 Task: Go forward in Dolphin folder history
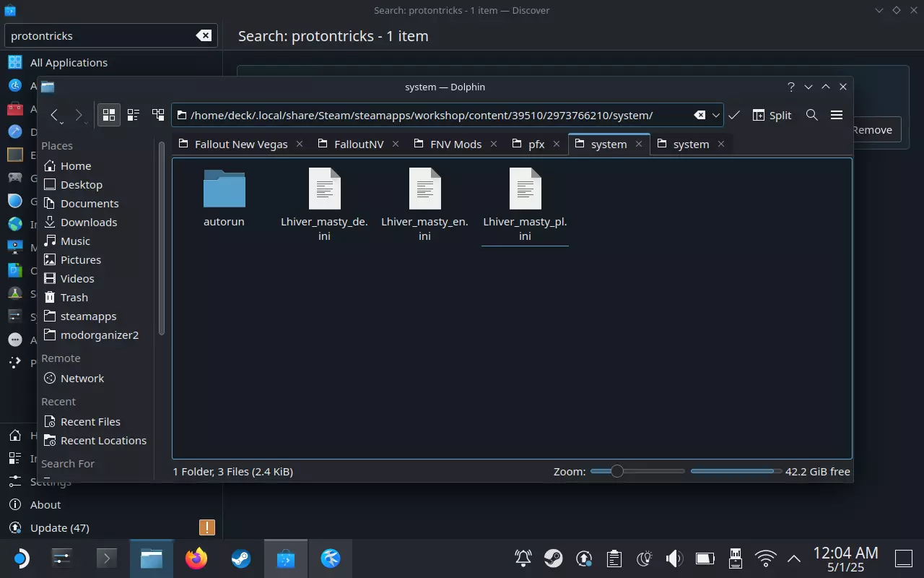point(79,115)
